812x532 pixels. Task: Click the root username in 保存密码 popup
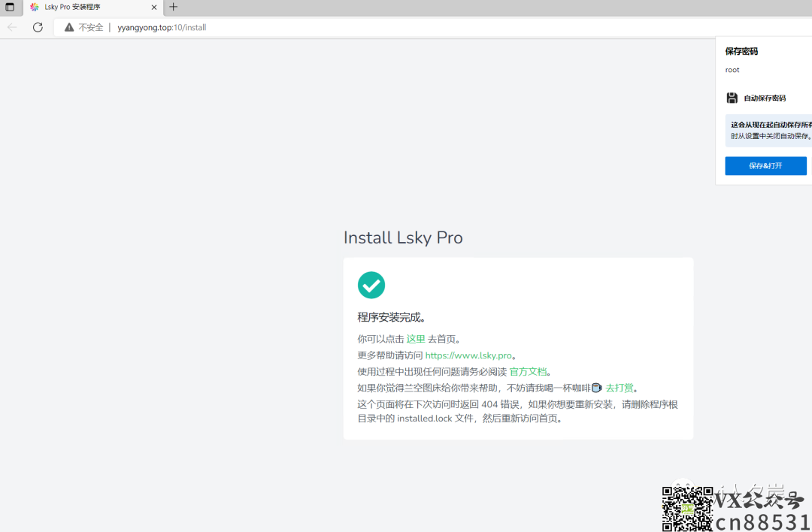click(x=732, y=70)
